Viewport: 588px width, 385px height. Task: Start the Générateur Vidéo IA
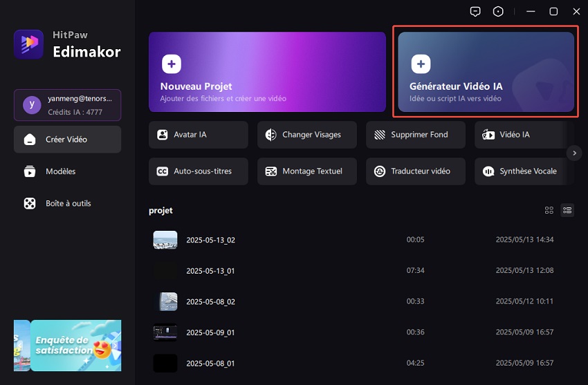point(486,72)
